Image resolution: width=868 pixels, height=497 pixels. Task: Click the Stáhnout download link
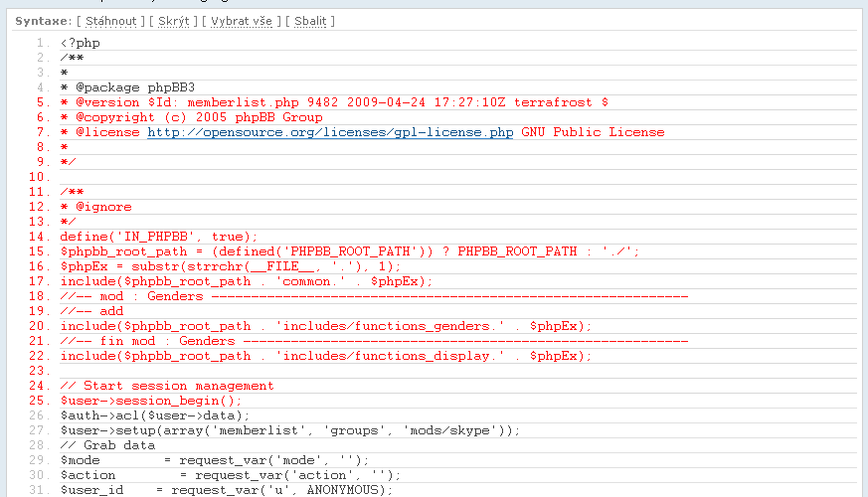point(110,21)
